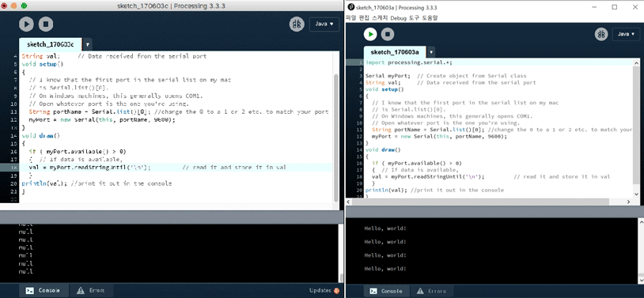Stop the sketch in the right Processing window
644x298 pixels.
(x=388, y=34)
